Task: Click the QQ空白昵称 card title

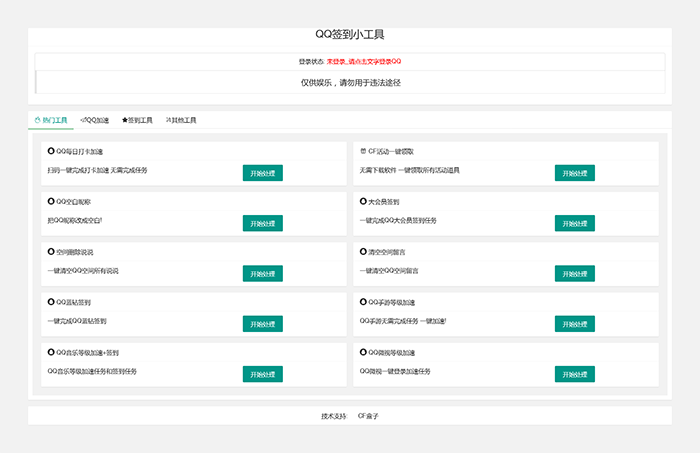Action: 73,202
